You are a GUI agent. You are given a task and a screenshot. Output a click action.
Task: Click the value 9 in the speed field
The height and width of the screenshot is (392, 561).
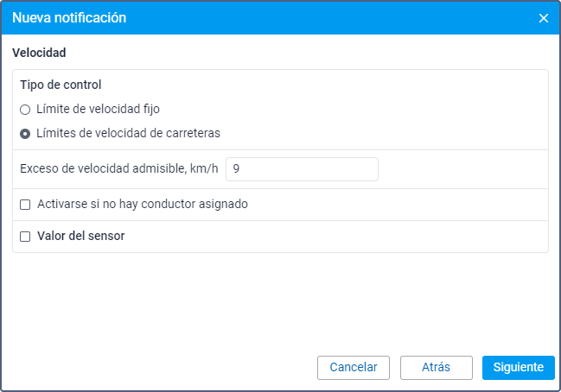[236, 170]
